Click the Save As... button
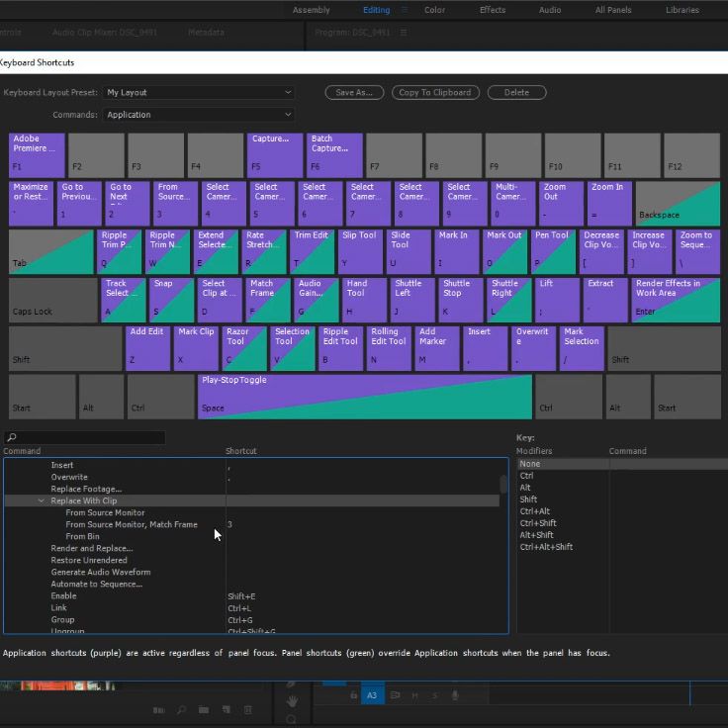The image size is (728, 728). pyautogui.click(x=354, y=92)
